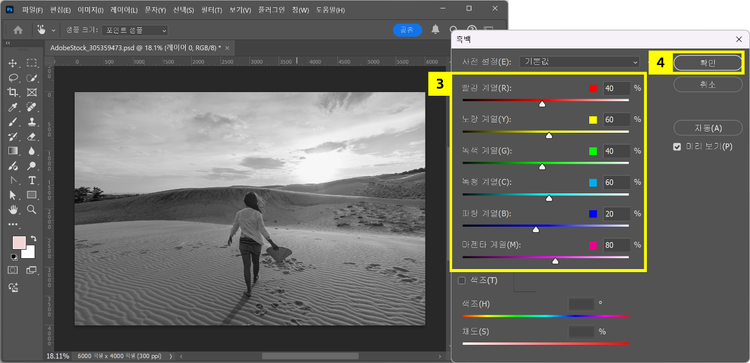Click the 빨강 계열 value field showing 40
Viewport: 750px width, 363px height.
pos(616,88)
